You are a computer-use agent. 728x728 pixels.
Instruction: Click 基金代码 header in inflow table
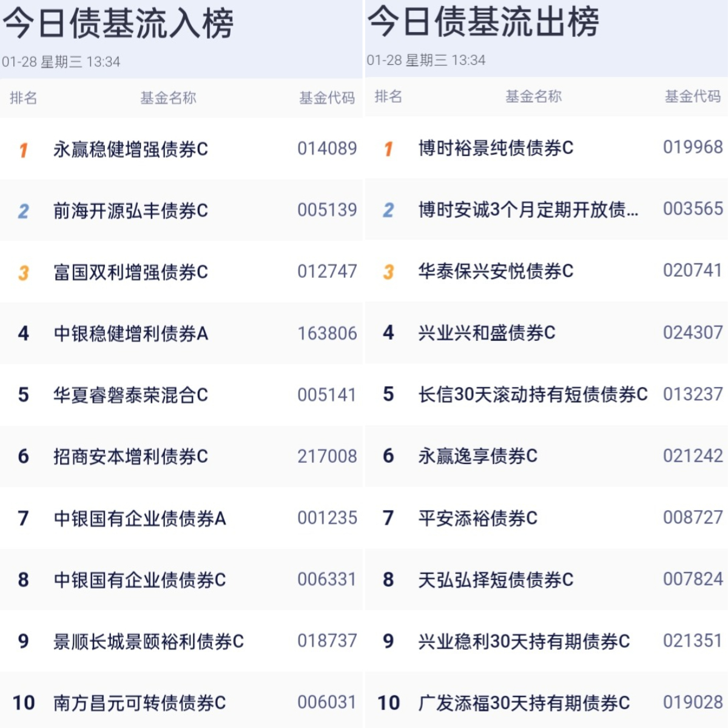327,98
